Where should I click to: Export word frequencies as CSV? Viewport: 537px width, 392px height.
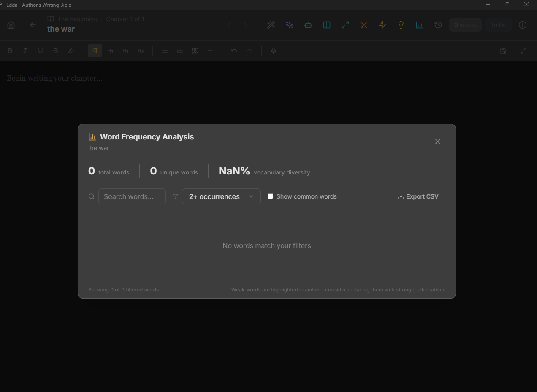pos(418,196)
